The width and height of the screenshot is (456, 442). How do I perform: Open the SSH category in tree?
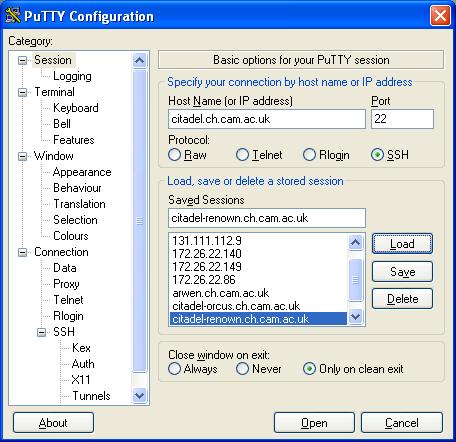coord(64,332)
